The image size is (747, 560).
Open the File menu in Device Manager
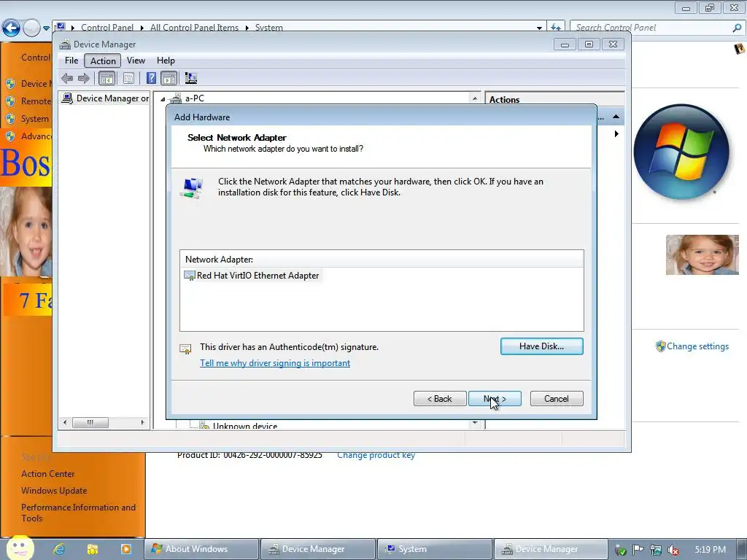pos(71,61)
